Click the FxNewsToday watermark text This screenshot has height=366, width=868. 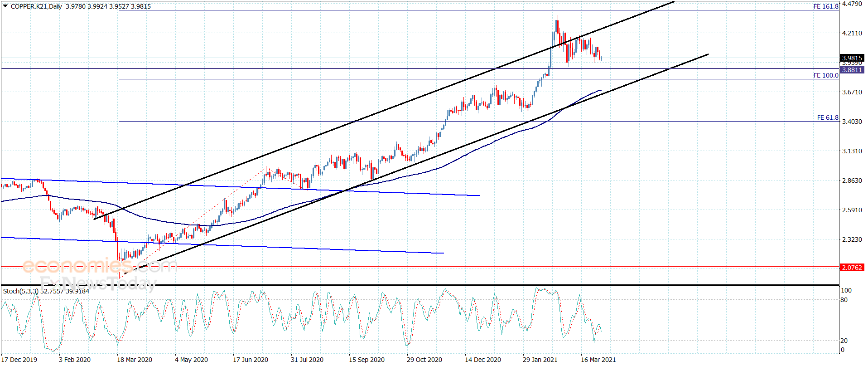tap(98, 283)
